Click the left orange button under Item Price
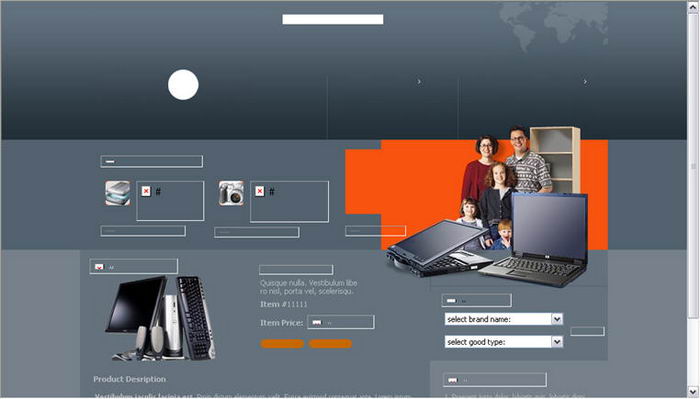Viewport: 700px width, 399px height. pyautogui.click(x=282, y=344)
